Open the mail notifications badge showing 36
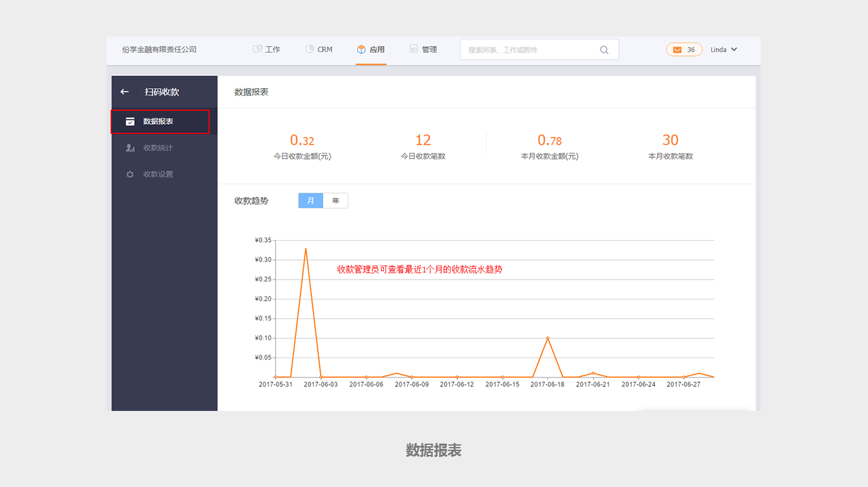The height and width of the screenshot is (487, 868). (684, 50)
